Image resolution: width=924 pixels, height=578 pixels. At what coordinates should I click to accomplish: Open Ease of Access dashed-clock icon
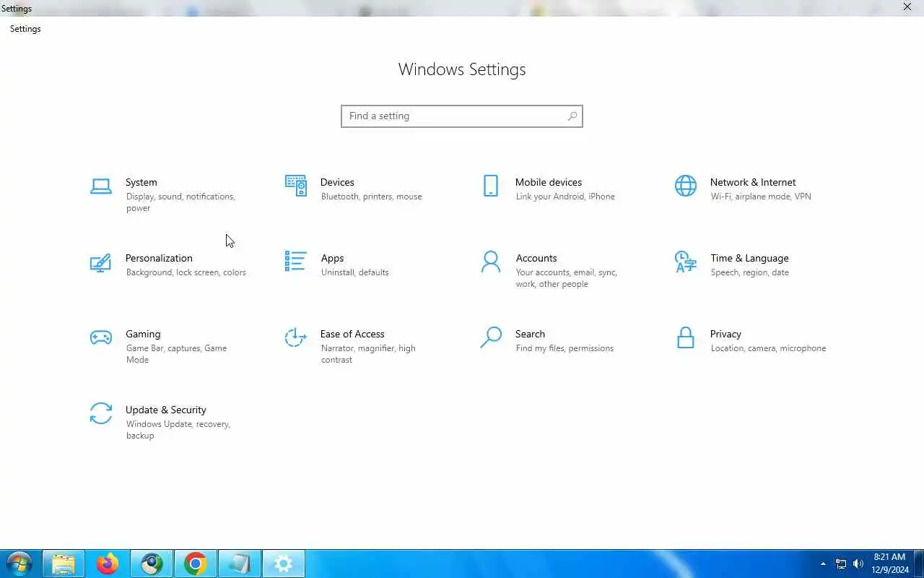pyautogui.click(x=296, y=337)
